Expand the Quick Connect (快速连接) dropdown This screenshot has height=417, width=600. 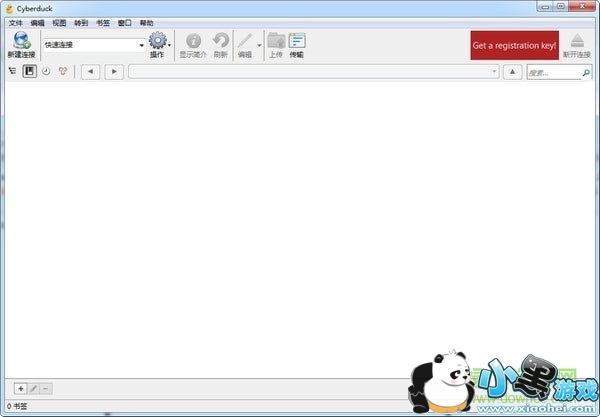point(142,45)
